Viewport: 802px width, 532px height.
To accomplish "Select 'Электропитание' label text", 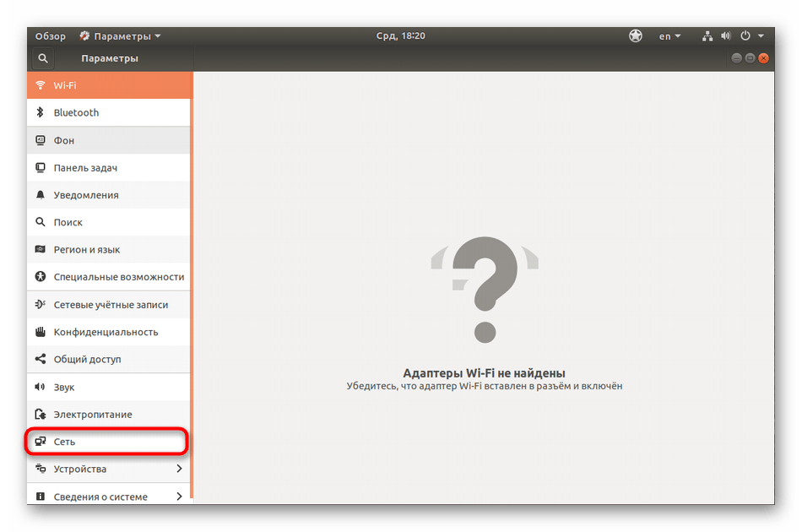I will coord(93,415).
